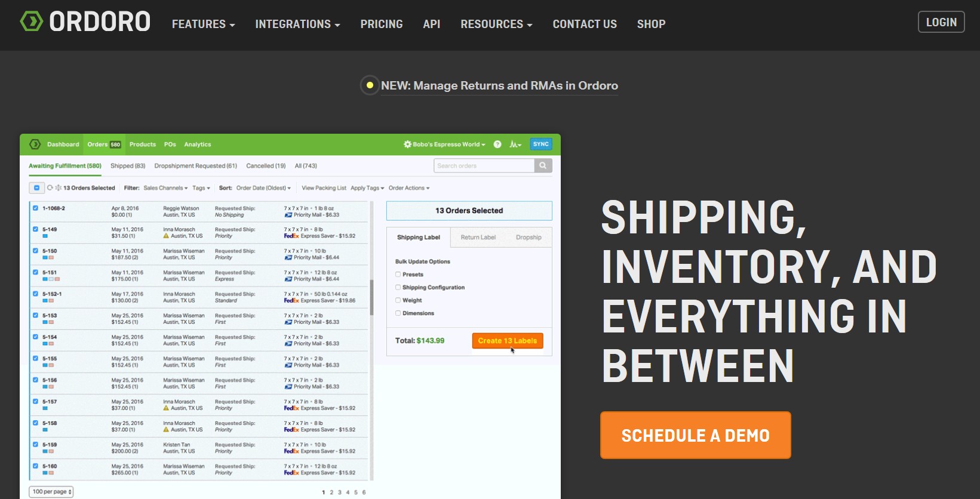Click the tag color icons under order 5-156

48,387
